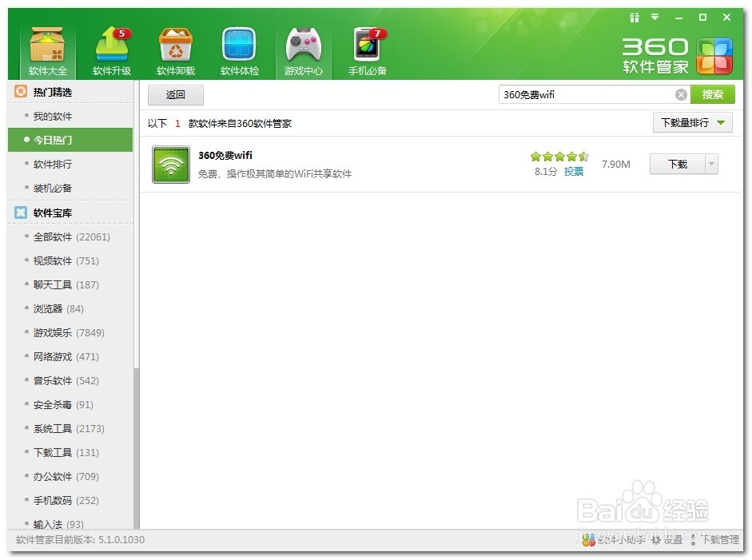Viewport: 752px width, 560px height.
Task: Click the 下载 download button
Action: click(x=678, y=164)
